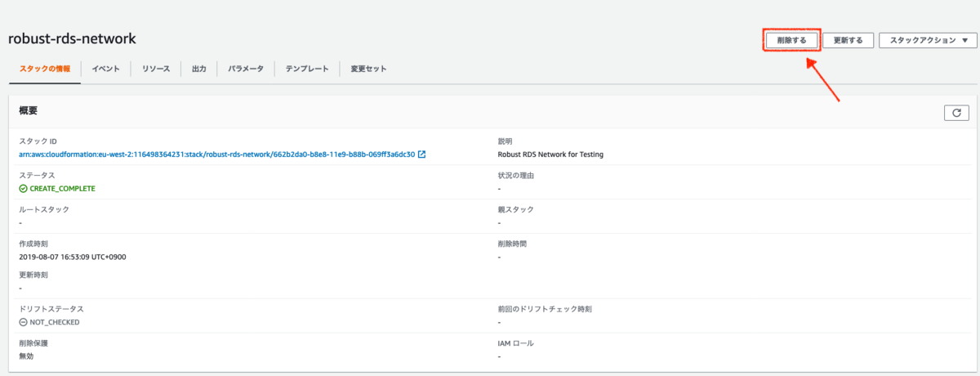
Task: Open the stack ID ARN link
Action: [216, 154]
